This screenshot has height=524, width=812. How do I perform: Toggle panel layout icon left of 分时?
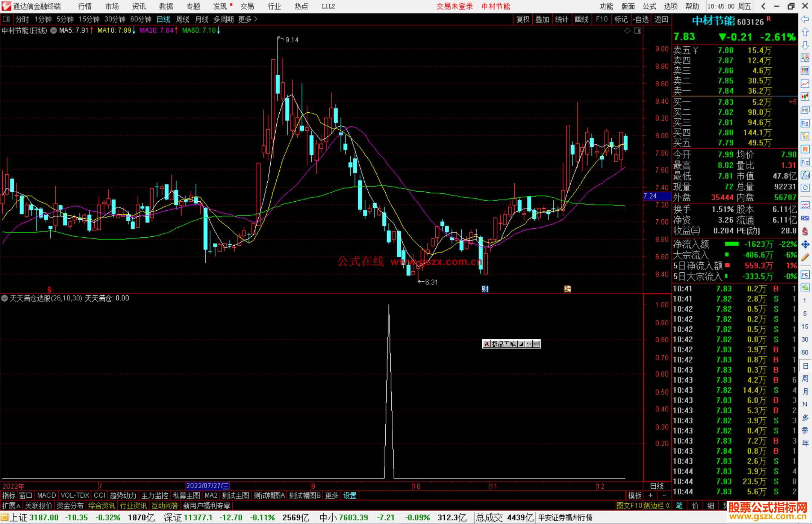click(x=6, y=19)
